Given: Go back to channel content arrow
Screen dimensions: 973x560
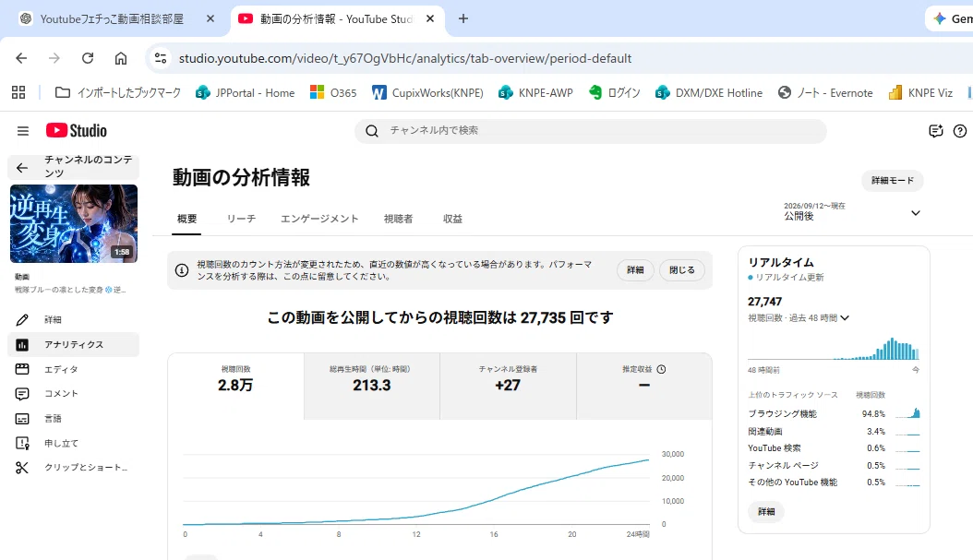Looking at the screenshot, I should pyautogui.click(x=22, y=167).
